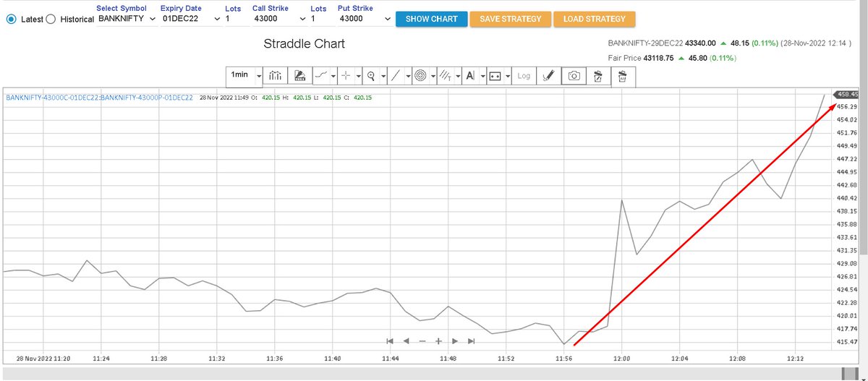Expand the measure tool dropdown arrow

click(x=508, y=75)
